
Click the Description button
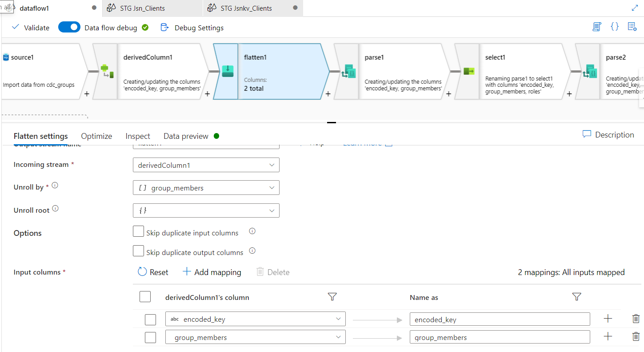pos(608,135)
